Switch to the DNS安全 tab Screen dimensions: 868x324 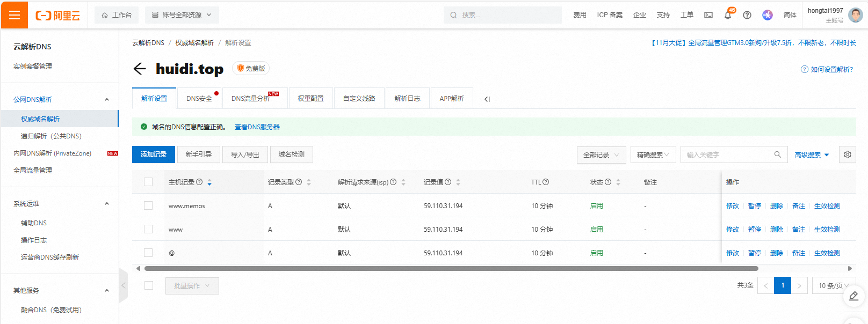(199, 99)
